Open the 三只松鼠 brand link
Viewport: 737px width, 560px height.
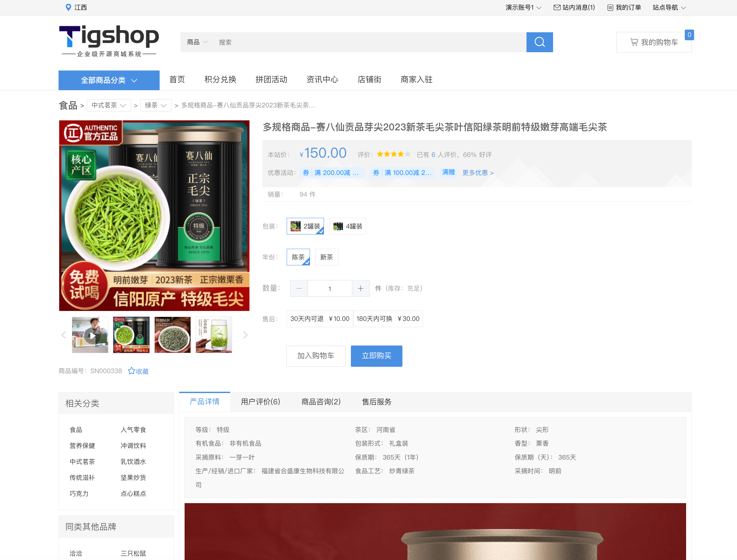coord(133,553)
